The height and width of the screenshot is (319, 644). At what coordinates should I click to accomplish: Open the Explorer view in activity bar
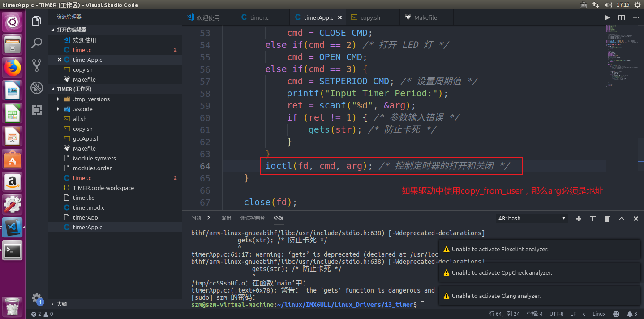pos(37,21)
